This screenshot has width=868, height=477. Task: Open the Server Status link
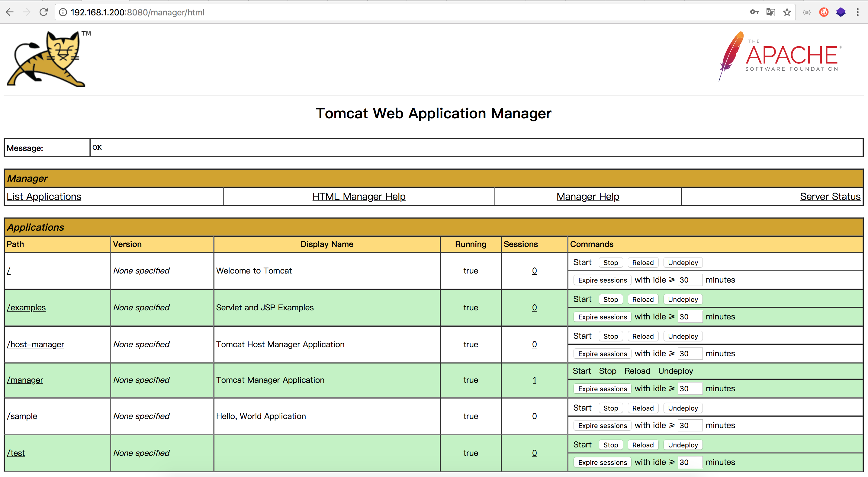click(x=830, y=197)
